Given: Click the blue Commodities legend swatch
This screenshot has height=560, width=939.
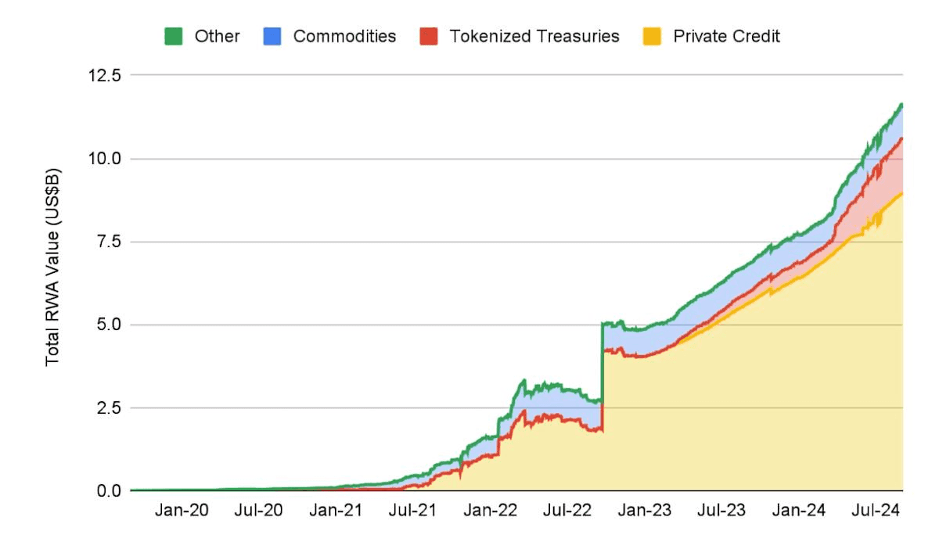Looking at the screenshot, I should (272, 36).
